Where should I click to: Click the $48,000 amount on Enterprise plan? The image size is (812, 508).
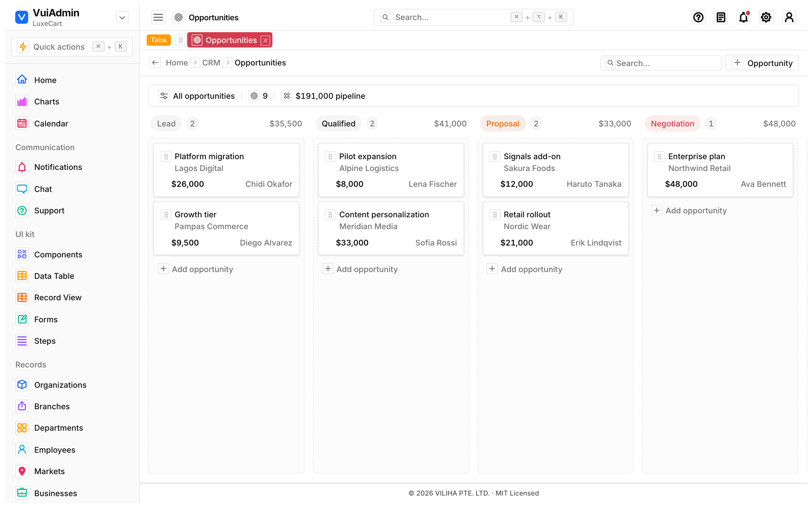681,184
